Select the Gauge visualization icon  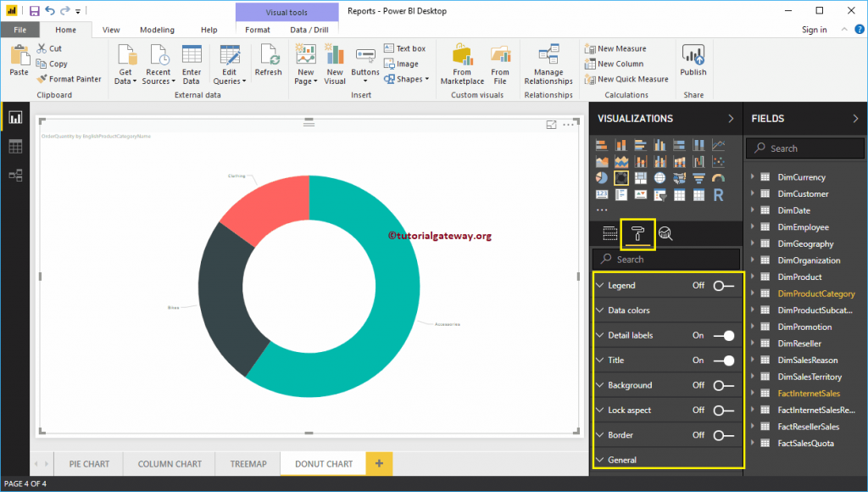[x=717, y=177]
